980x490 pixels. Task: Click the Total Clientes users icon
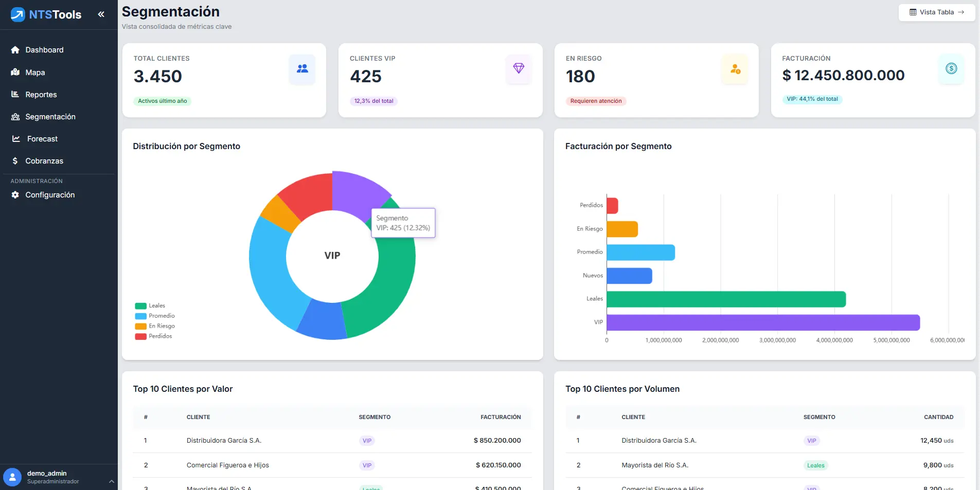(x=302, y=68)
